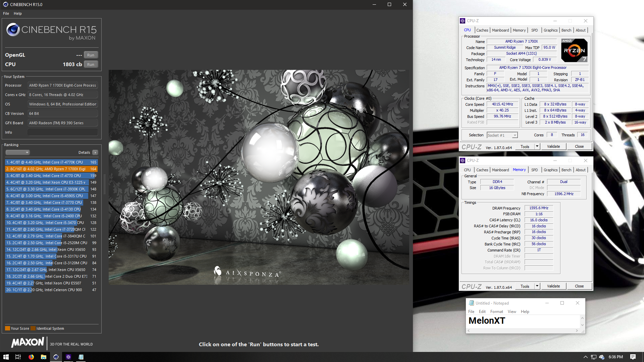Open the Windows Start menu
Image resolution: width=644 pixels, height=362 pixels.
pyautogui.click(x=6, y=357)
